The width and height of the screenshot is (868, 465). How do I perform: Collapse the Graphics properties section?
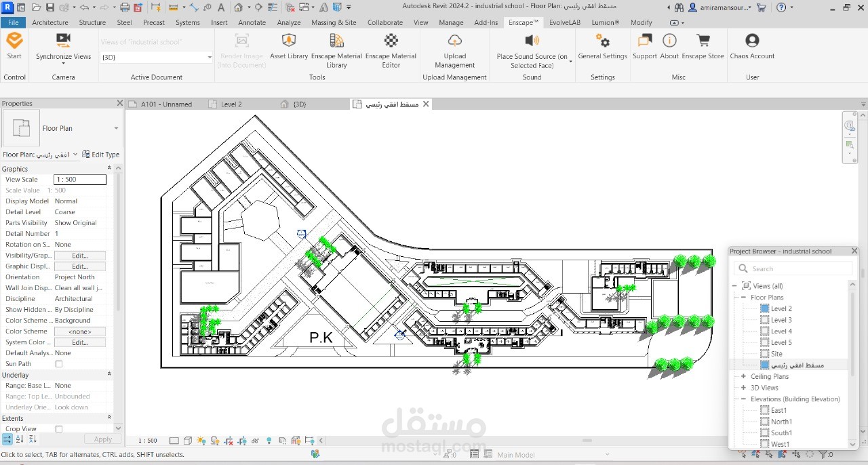pos(109,168)
